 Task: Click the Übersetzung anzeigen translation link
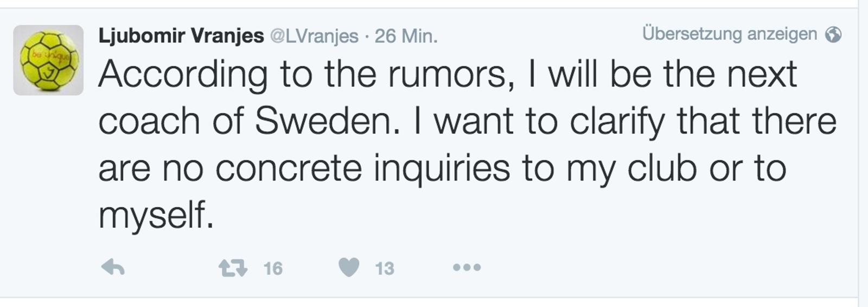(x=729, y=34)
